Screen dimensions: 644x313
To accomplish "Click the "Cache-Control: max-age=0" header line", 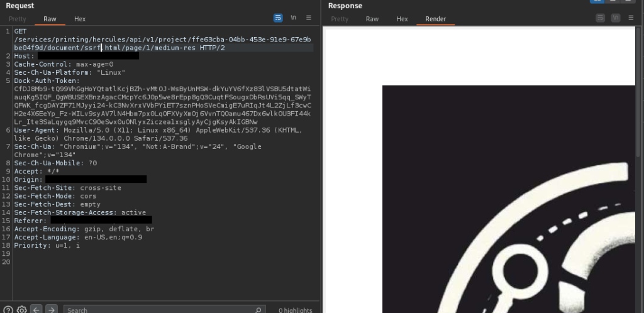I will (64, 64).
